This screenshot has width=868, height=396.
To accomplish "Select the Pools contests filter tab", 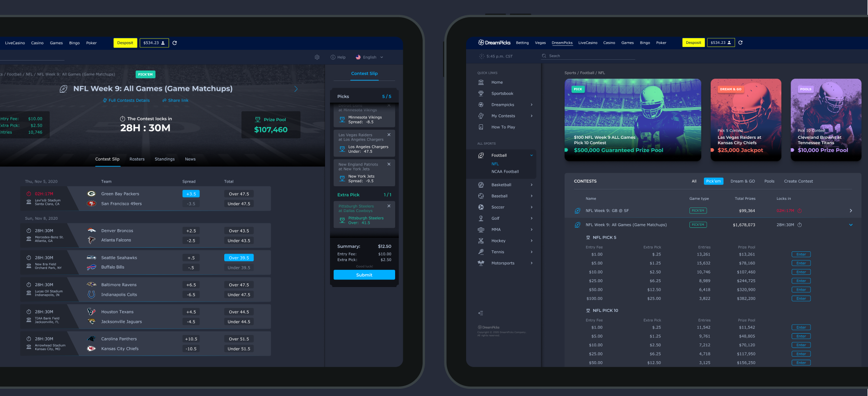I will pyautogui.click(x=769, y=181).
